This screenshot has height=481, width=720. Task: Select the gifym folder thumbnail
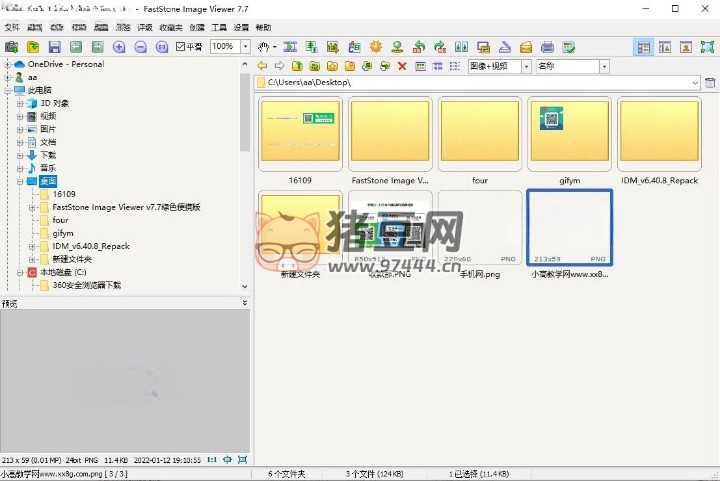(x=568, y=140)
